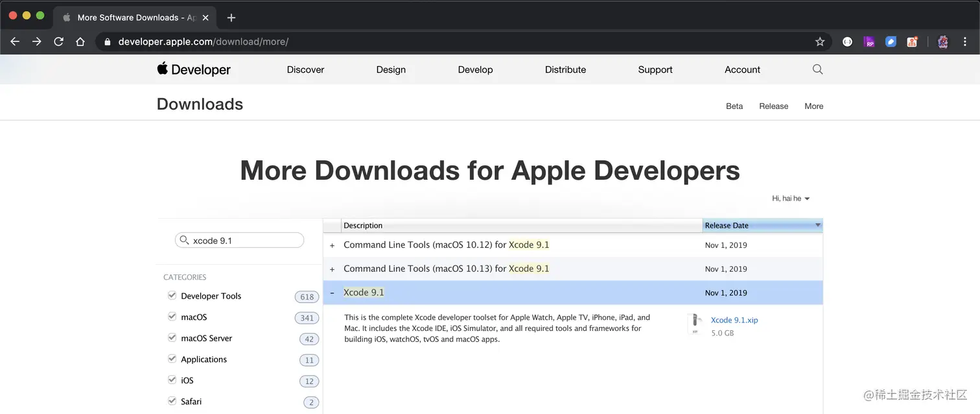This screenshot has height=414, width=980.
Task: Click the orange extension icon in toolbar
Action: (912, 42)
